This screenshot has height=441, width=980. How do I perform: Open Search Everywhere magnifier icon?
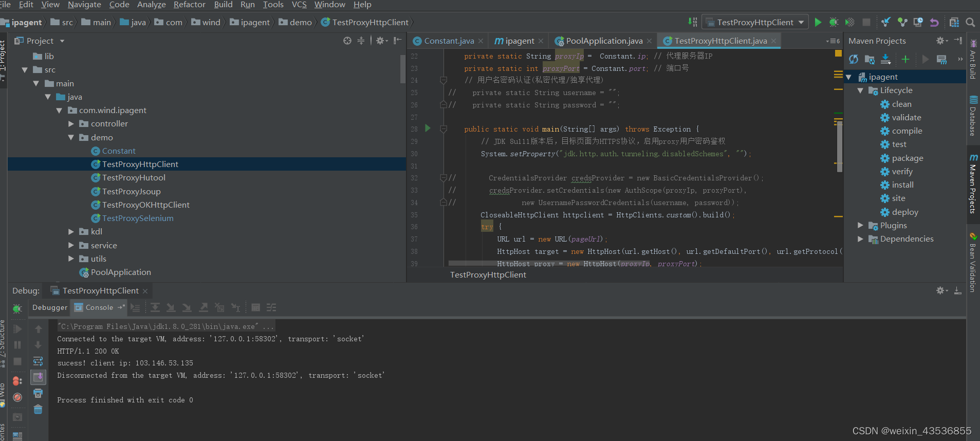pos(970,22)
